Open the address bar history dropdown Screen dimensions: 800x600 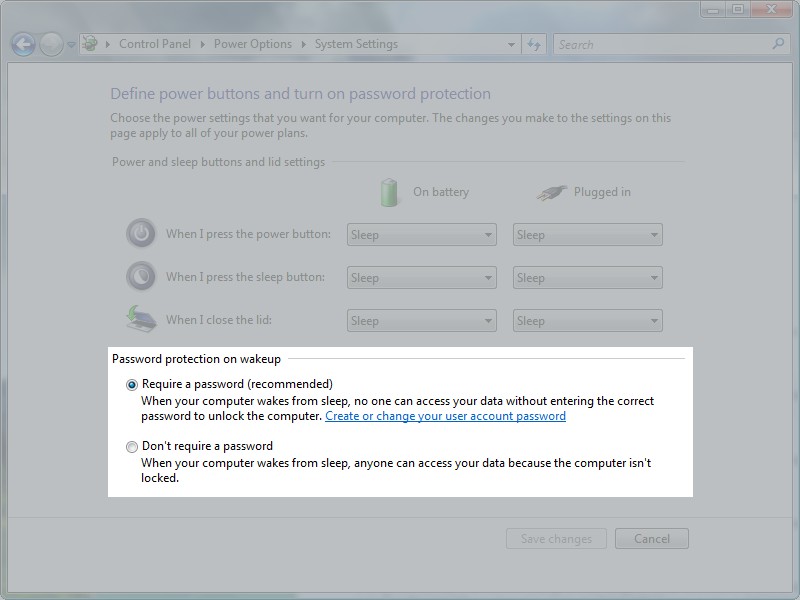[511, 45]
